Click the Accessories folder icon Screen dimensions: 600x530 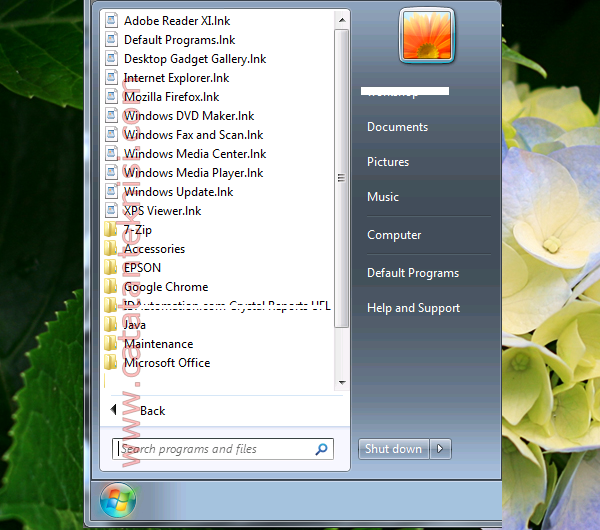111,248
